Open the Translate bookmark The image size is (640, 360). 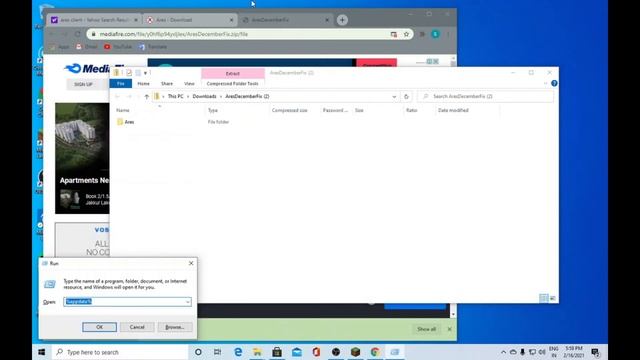tap(153, 47)
